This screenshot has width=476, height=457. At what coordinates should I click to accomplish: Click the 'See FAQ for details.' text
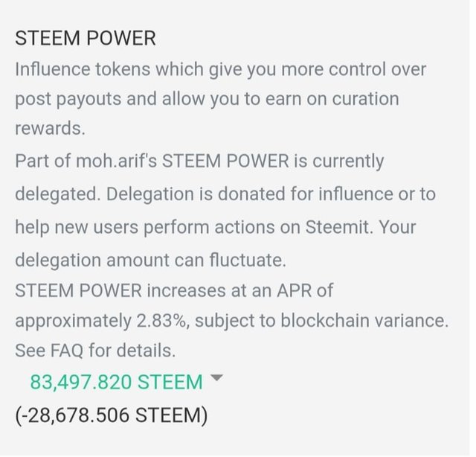click(x=94, y=350)
